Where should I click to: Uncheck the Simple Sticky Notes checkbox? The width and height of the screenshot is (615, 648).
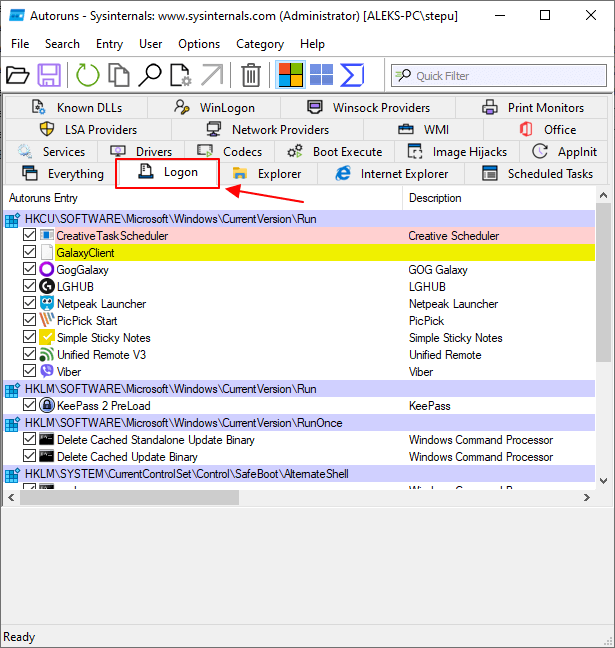(x=29, y=336)
